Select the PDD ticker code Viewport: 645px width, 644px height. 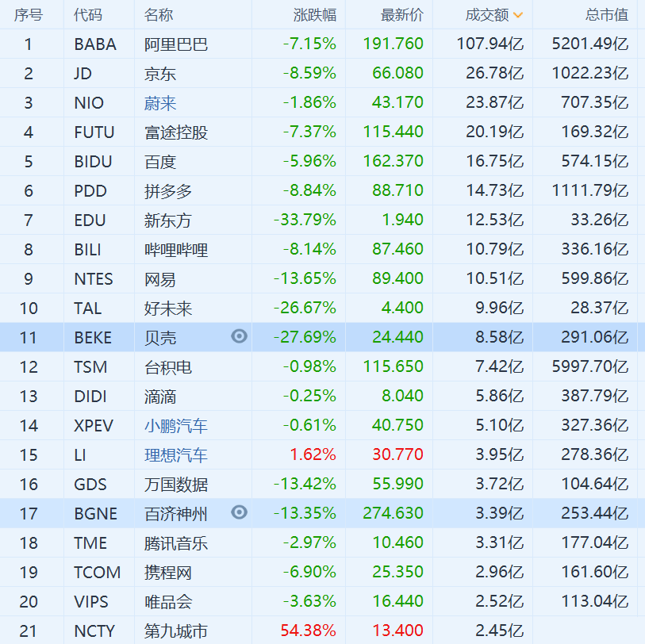coord(90,191)
